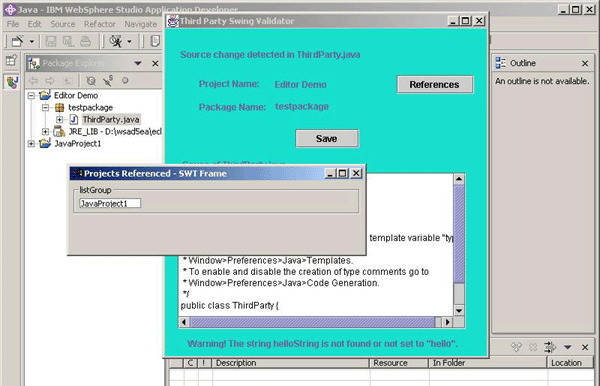Toggle the circle icon in Package Explorer toolbar

click(x=125, y=80)
